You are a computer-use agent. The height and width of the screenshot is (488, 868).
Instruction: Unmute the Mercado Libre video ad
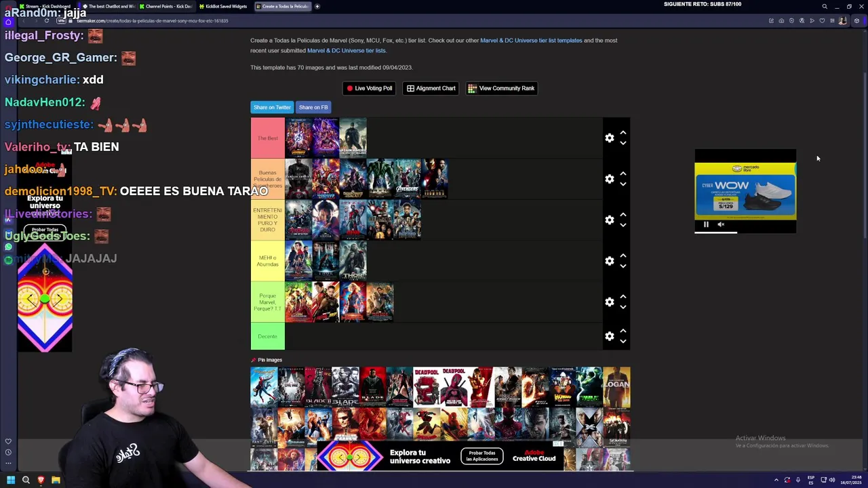pos(721,224)
